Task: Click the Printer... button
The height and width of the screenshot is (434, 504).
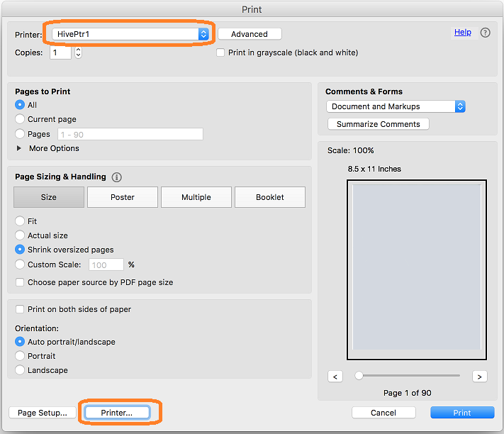Action: coord(117,413)
